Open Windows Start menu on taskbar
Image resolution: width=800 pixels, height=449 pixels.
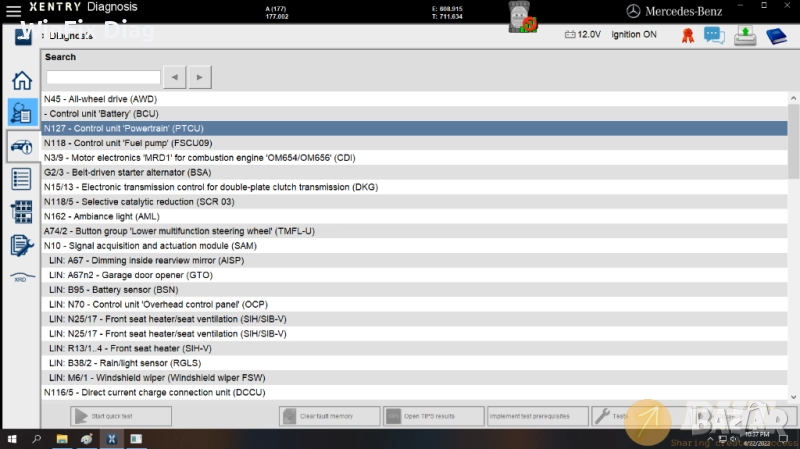click(x=11, y=439)
